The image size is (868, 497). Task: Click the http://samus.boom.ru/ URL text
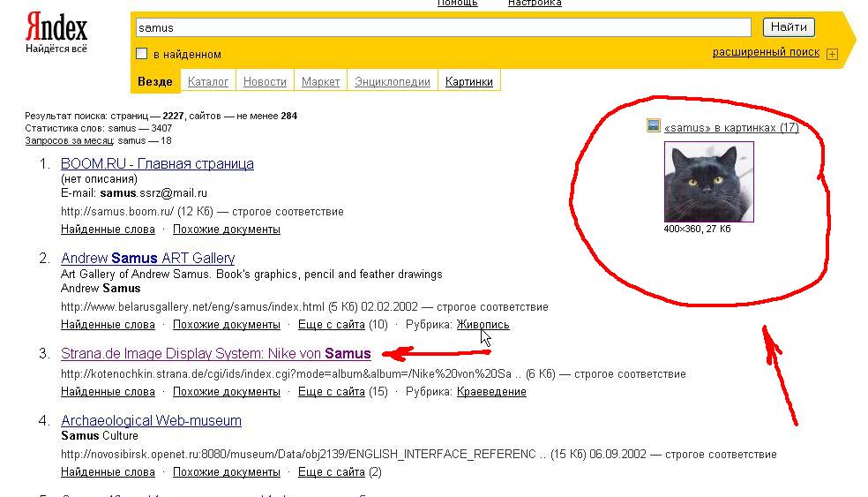(x=117, y=212)
